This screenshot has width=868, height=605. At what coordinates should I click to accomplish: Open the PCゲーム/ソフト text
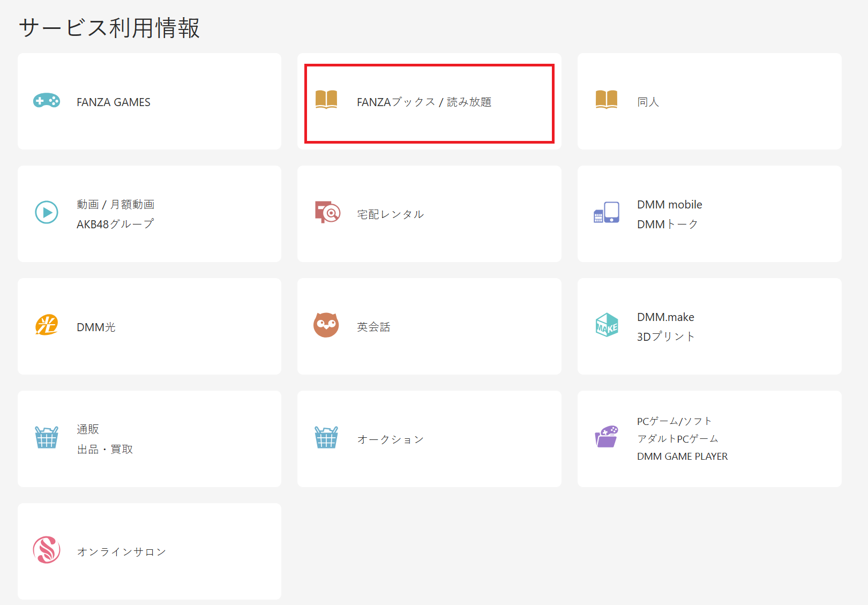coord(674,421)
